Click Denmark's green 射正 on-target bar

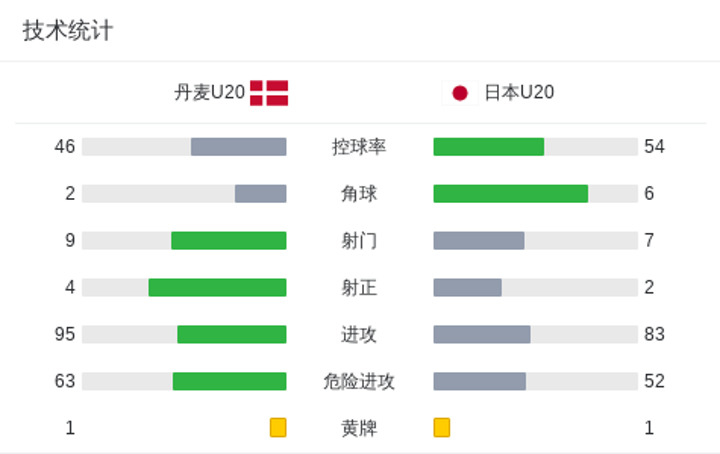click(218, 287)
